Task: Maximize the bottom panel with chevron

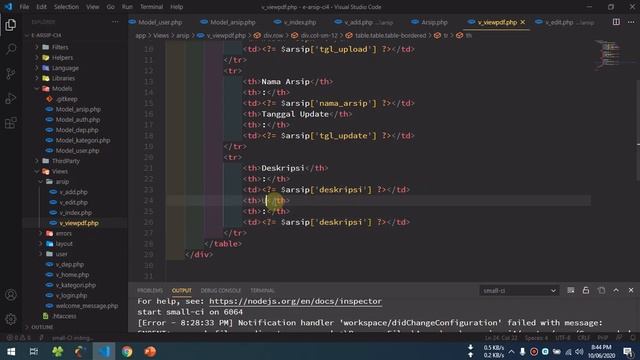Action: point(616,290)
